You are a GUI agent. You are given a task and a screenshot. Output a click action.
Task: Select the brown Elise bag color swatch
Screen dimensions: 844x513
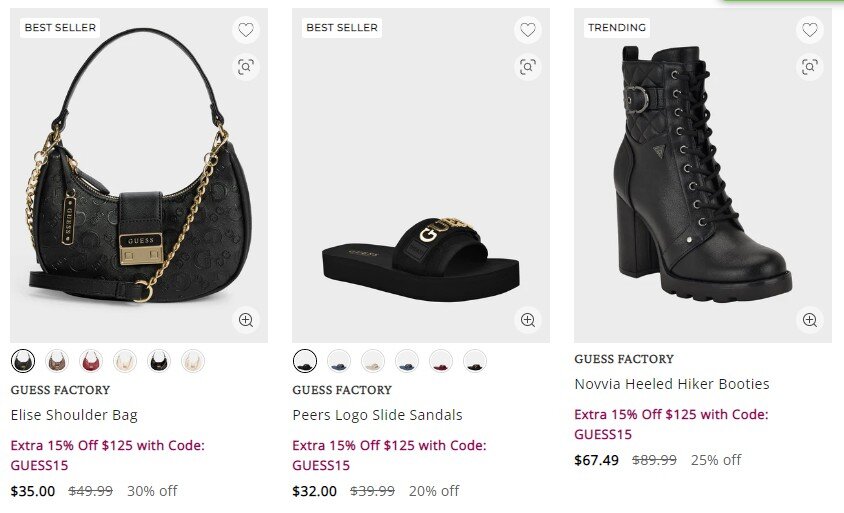(57, 360)
